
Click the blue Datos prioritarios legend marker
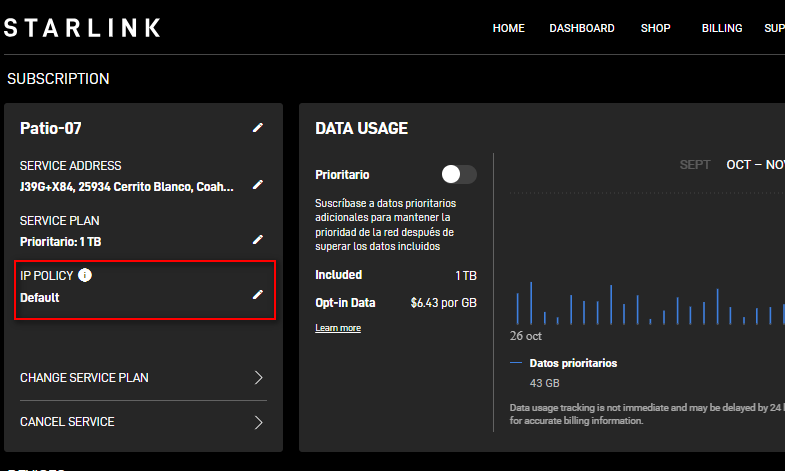pos(516,363)
